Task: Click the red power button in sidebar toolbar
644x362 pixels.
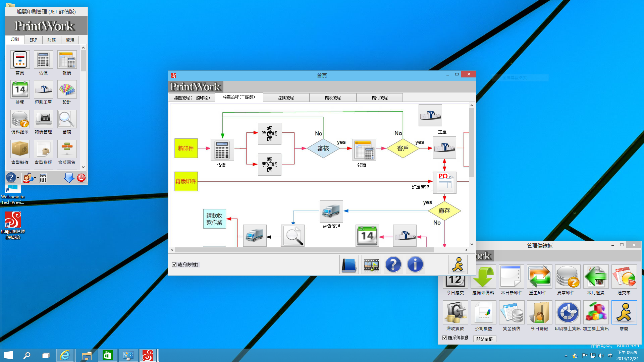Action: coord(81,178)
